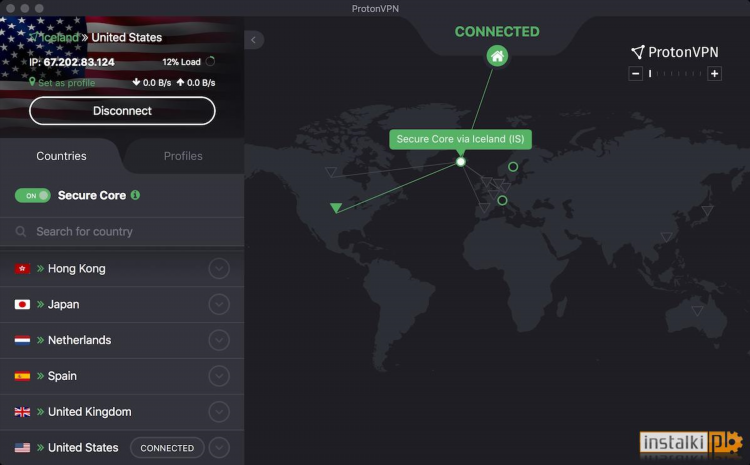Screen dimensions: 750x465
Task: Click the Secure Core info icon
Action: (135, 195)
